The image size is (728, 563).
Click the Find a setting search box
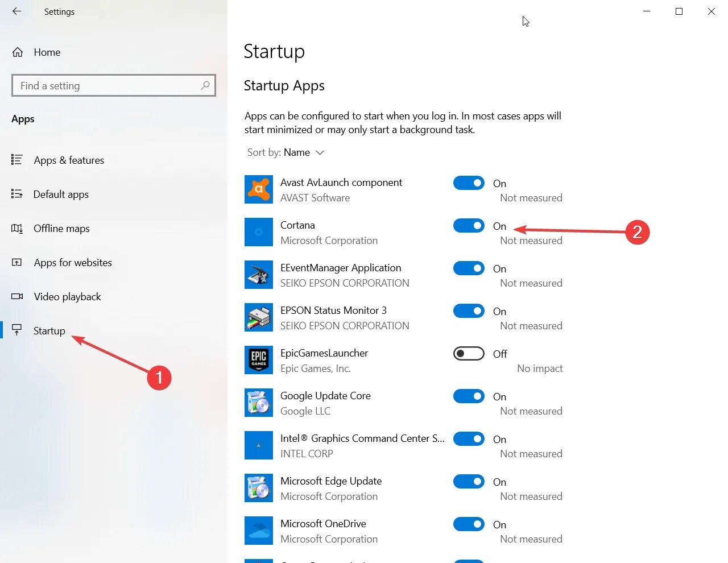coord(114,85)
